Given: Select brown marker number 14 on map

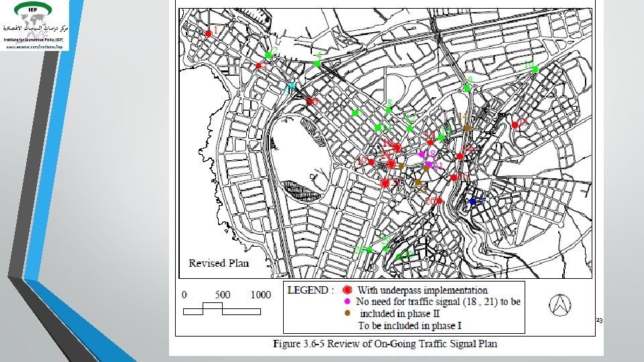Looking at the screenshot, I should (x=467, y=127).
